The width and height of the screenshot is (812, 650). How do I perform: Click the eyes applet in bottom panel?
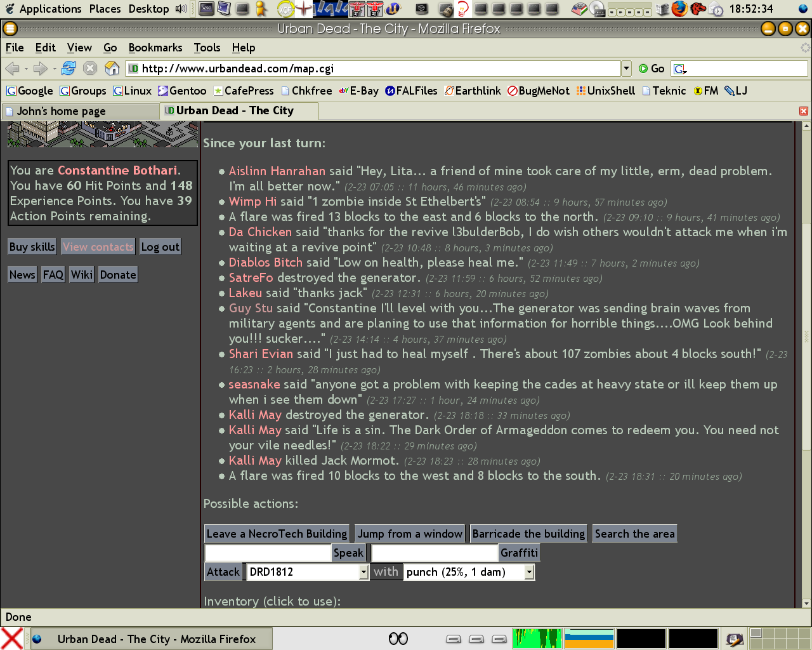[398, 639]
